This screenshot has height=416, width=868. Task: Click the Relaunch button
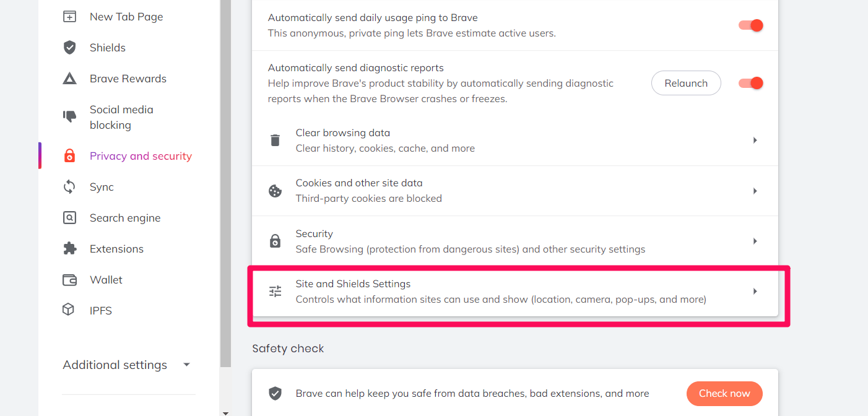[686, 82]
